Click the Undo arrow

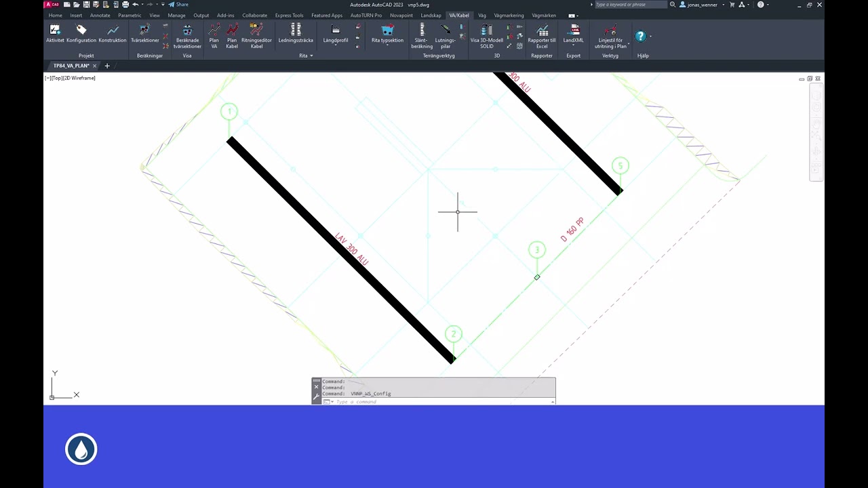tap(135, 5)
